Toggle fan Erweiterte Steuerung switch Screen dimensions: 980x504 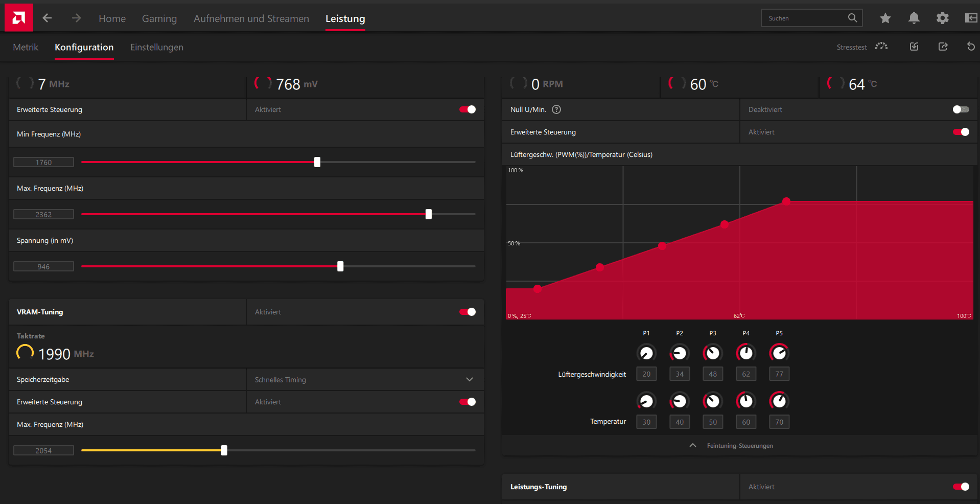coord(961,132)
